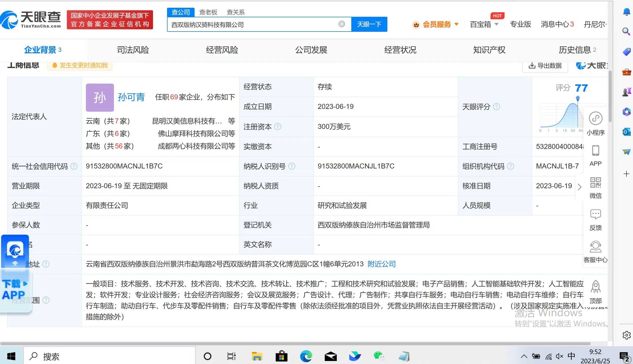Click the 300万美元 registered capital value

point(334,127)
